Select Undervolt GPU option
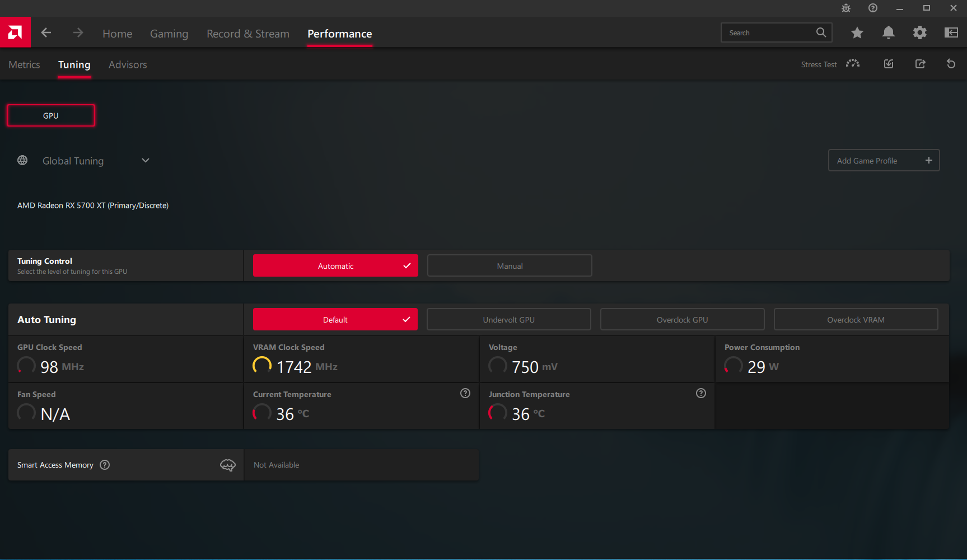 point(509,319)
